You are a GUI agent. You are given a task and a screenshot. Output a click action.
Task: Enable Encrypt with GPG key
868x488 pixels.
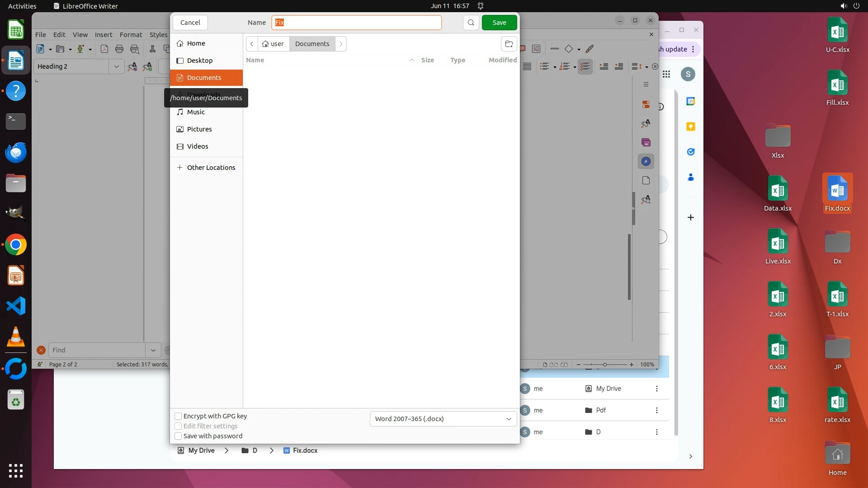[x=178, y=416]
